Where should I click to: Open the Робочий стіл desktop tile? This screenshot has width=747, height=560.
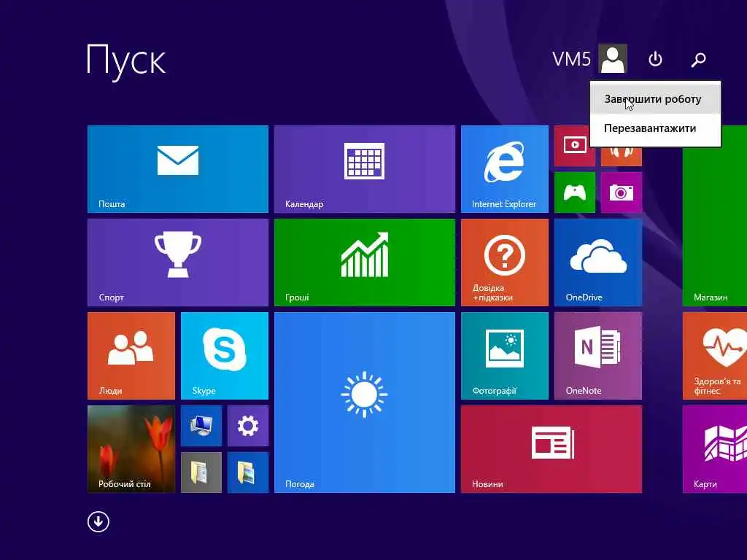[131, 449]
